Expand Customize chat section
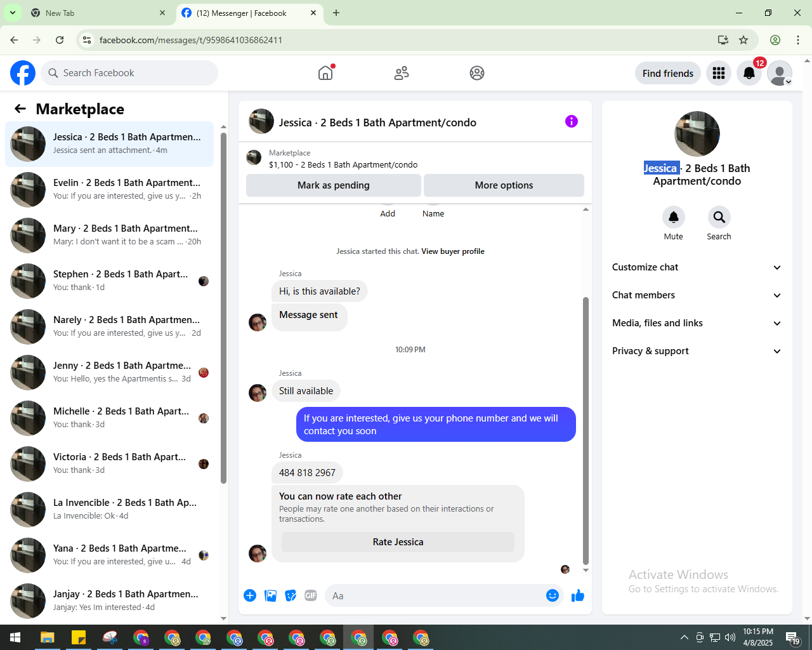 tap(697, 267)
